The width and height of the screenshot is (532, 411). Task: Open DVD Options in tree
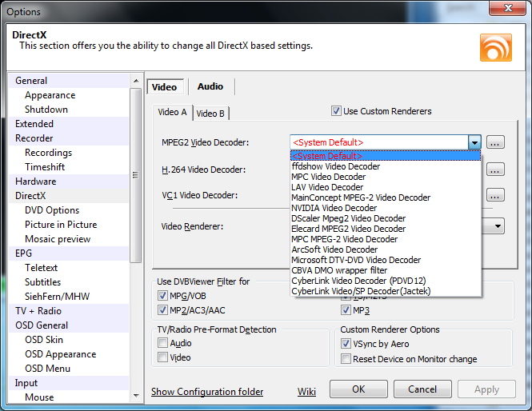69,210
